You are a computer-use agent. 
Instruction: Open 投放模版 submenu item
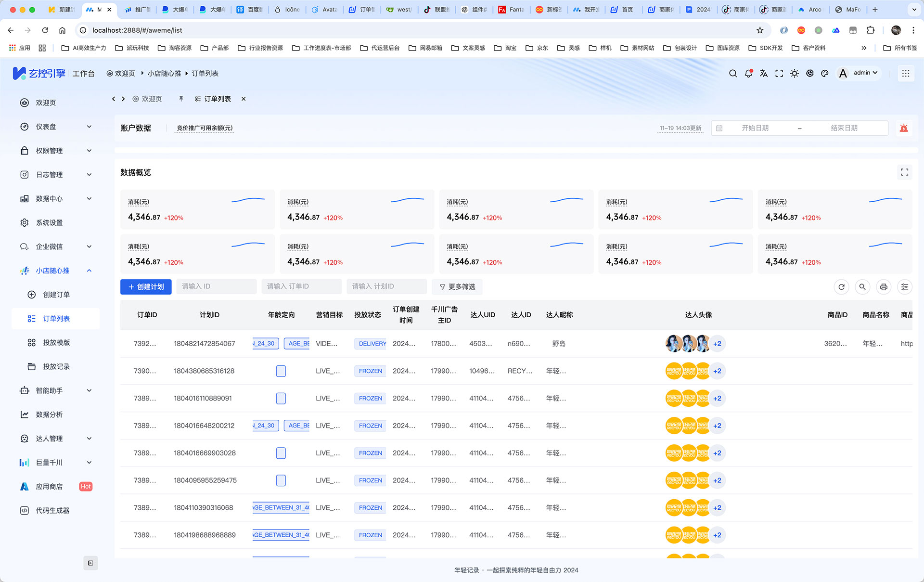pyautogui.click(x=56, y=343)
